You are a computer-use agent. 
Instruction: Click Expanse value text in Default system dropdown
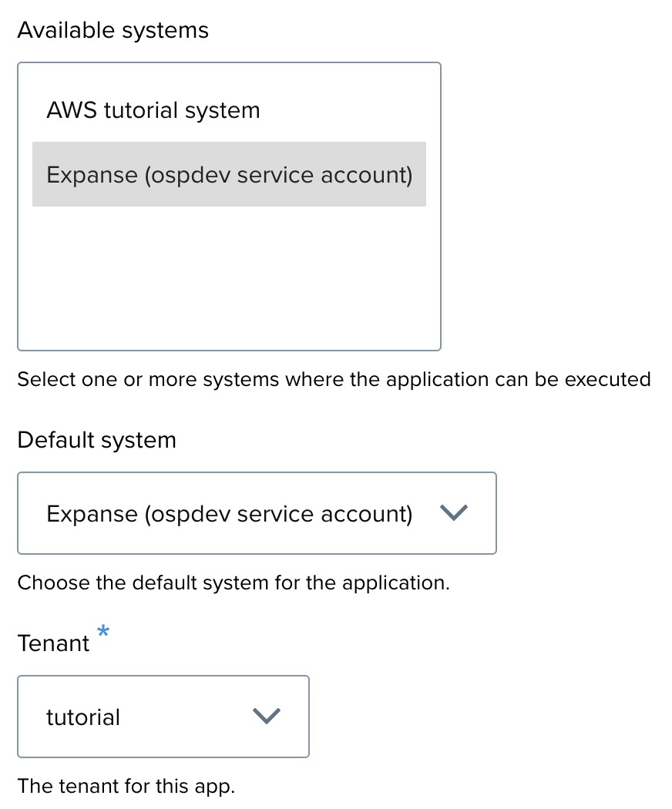[x=229, y=514]
